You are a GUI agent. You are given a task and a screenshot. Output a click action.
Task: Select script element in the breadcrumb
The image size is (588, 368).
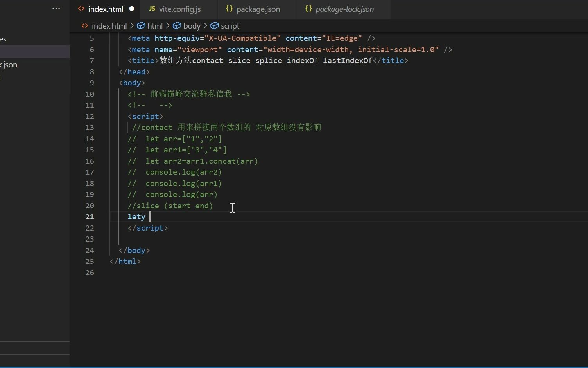pyautogui.click(x=230, y=26)
